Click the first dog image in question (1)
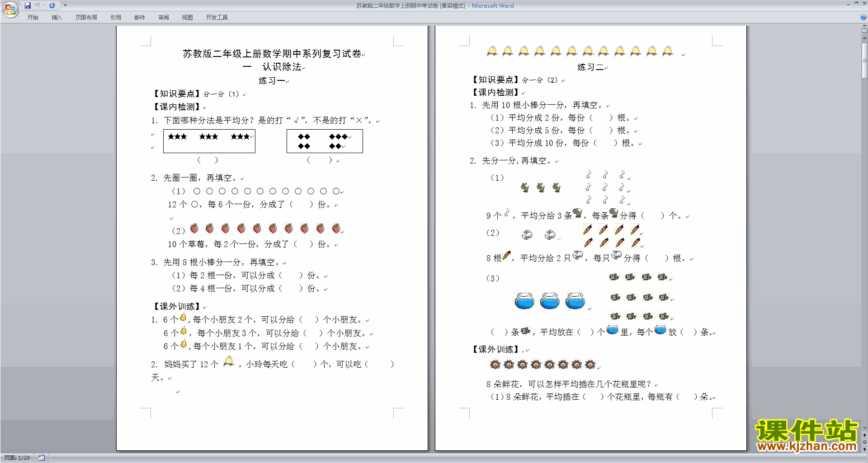This screenshot has width=868, height=463. [x=525, y=187]
